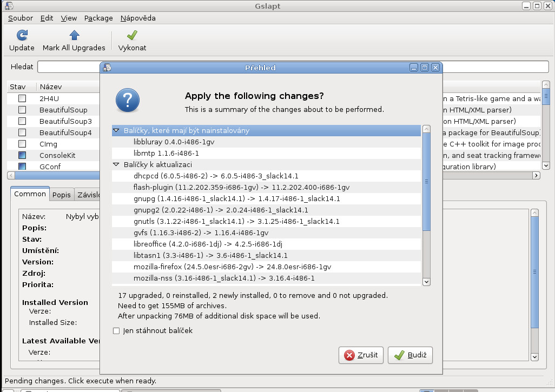Click the Update toolbar icon
The height and width of the screenshot is (392, 555).
coord(22,35)
